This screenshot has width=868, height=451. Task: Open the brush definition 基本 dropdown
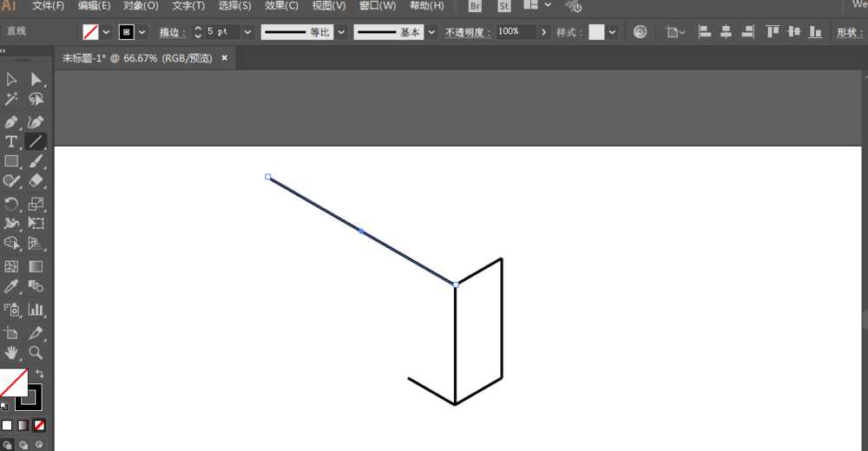pos(431,32)
